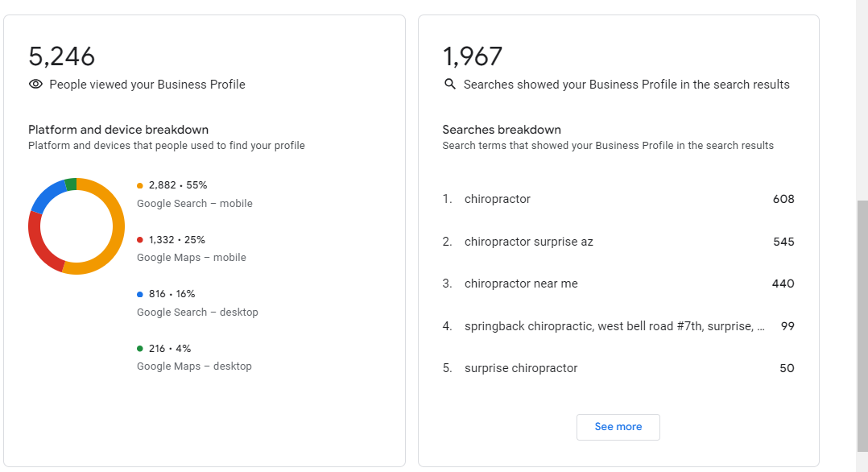Click the blue Google Search desktop dot
The height and width of the screenshot is (472, 868).
[140, 294]
